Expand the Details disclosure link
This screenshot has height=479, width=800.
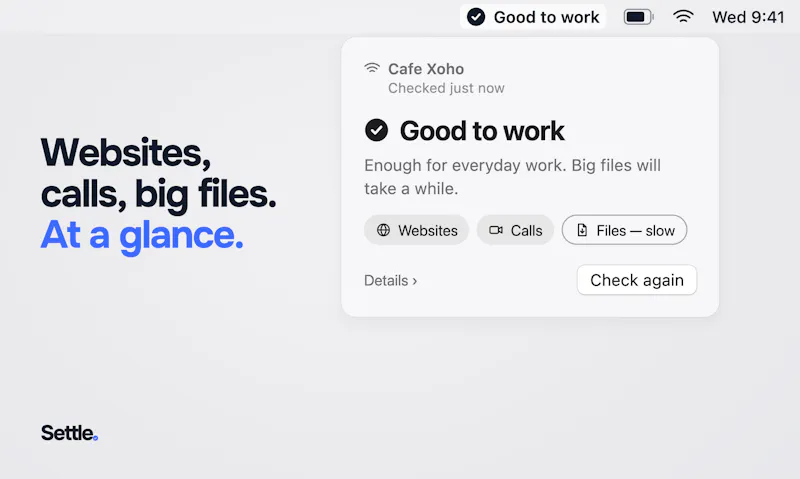click(390, 281)
